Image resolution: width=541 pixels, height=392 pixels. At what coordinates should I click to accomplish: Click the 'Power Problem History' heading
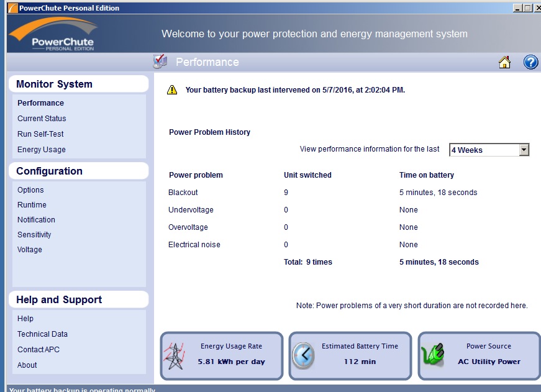pyautogui.click(x=209, y=132)
